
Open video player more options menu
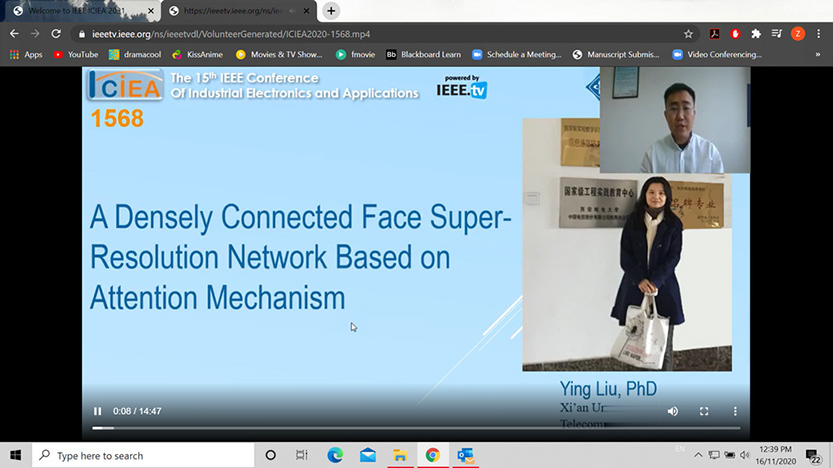click(735, 411)
